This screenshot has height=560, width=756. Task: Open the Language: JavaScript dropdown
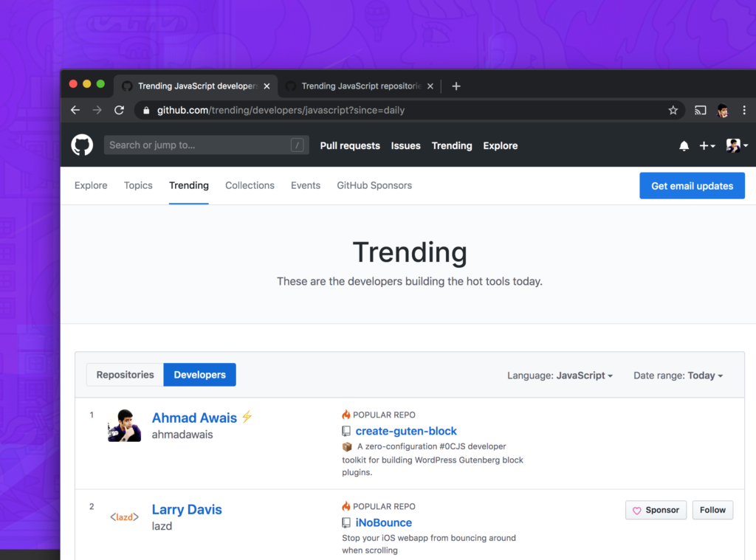click(560, 375)
